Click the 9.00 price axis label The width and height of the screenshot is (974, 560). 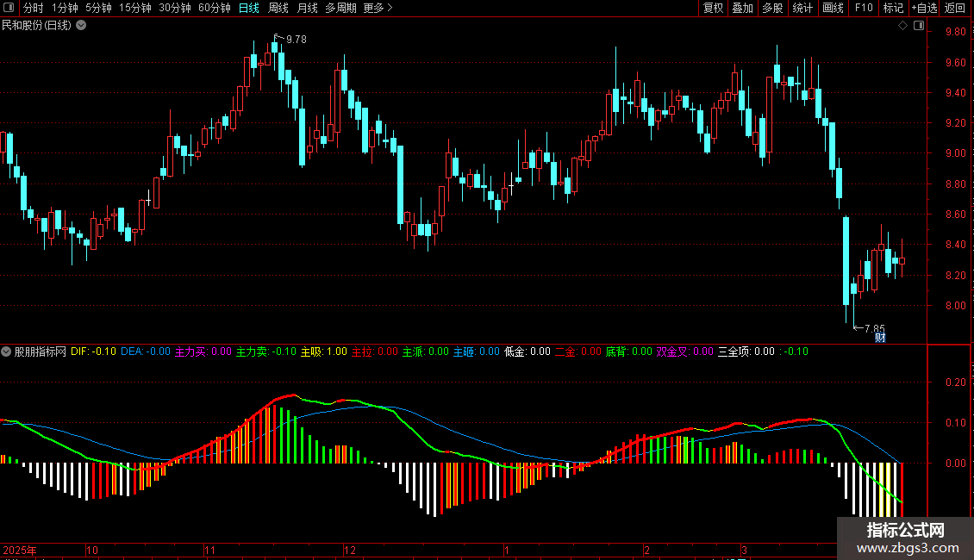pos(955,153)
